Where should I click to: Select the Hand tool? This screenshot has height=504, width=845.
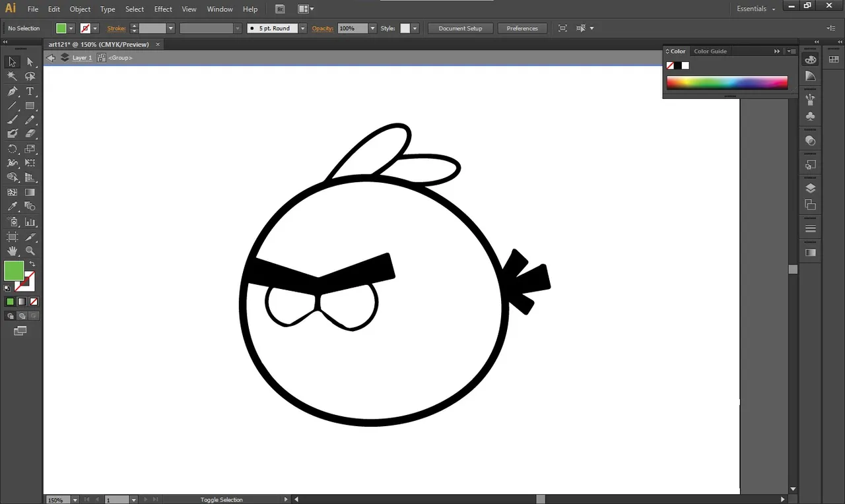tap(12, 251)
